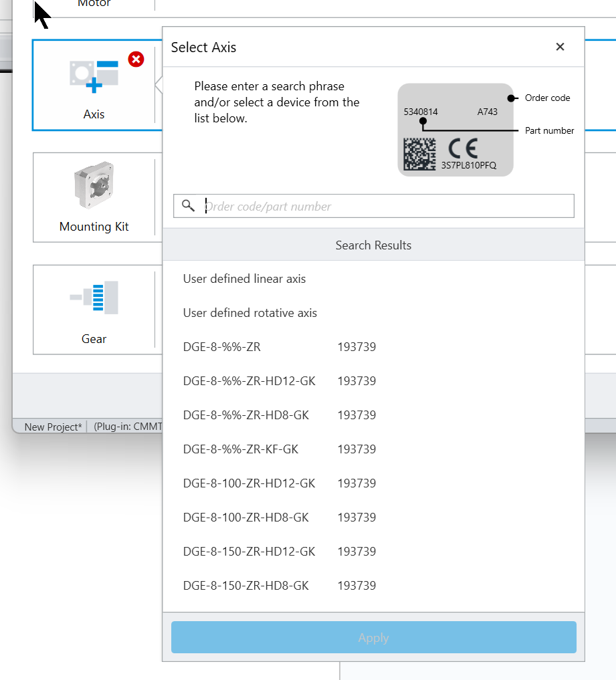
Task: Click the Plug-in: CMMT status entry
Action: pyautogui.click(x=128, y=427)
